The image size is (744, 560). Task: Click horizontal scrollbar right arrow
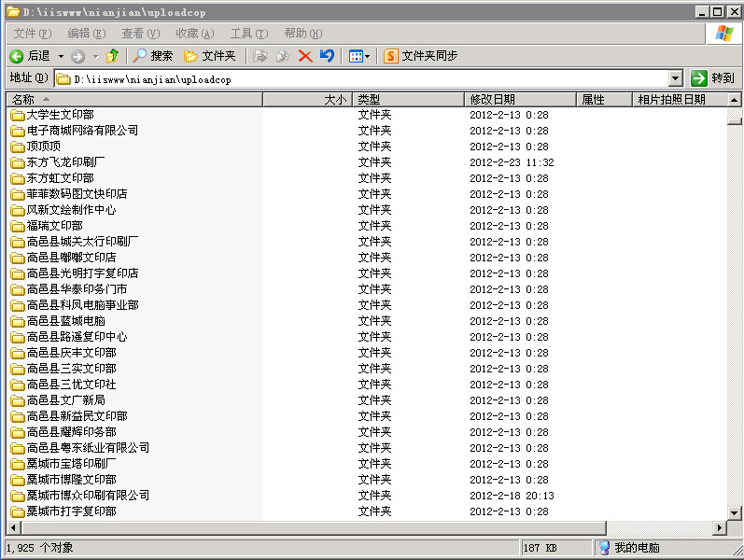pos(720,527)
